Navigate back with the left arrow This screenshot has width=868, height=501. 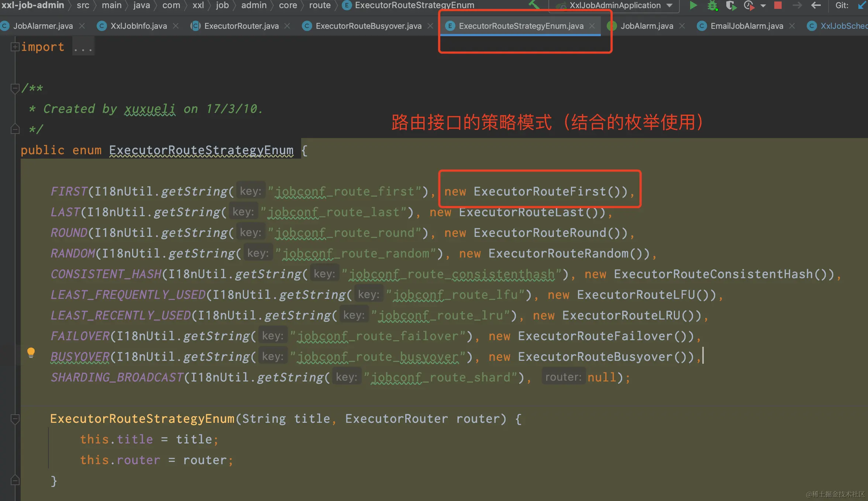(816, 6)
